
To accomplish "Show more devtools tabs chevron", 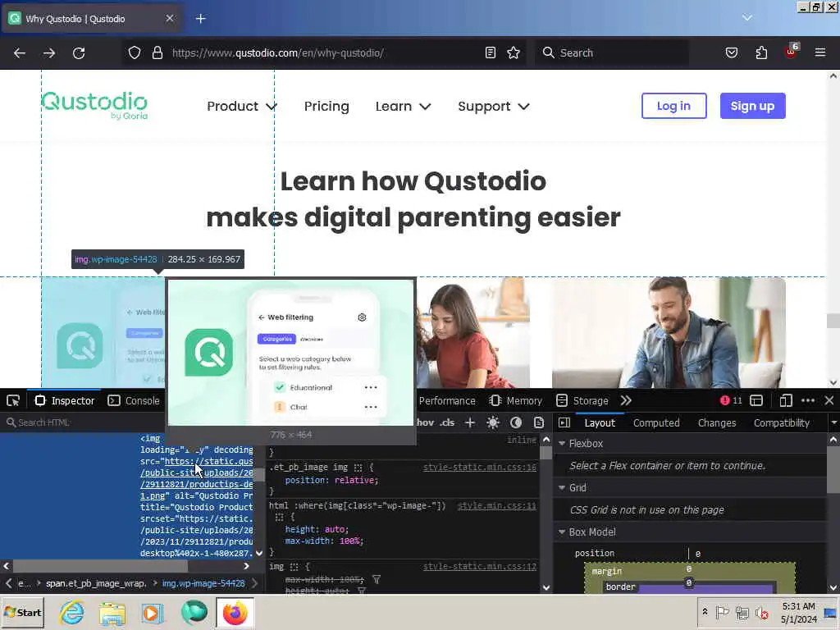I will point(626,400).
